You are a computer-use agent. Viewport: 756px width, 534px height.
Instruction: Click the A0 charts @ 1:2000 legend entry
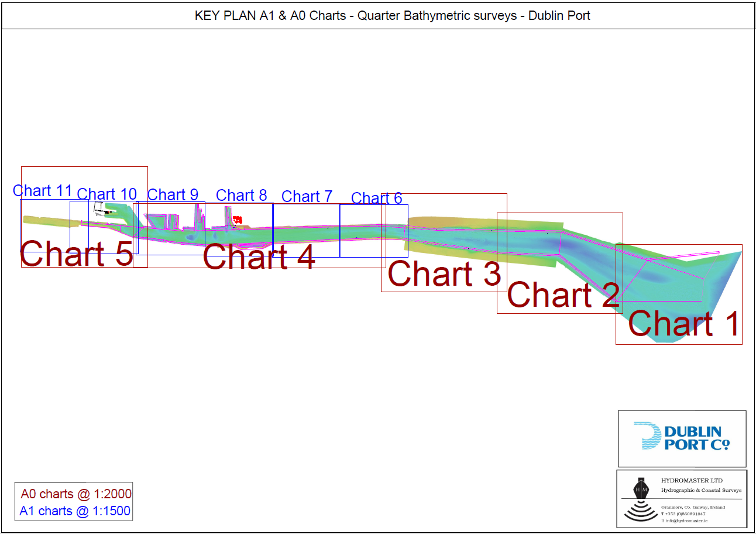tap(76, 494)
